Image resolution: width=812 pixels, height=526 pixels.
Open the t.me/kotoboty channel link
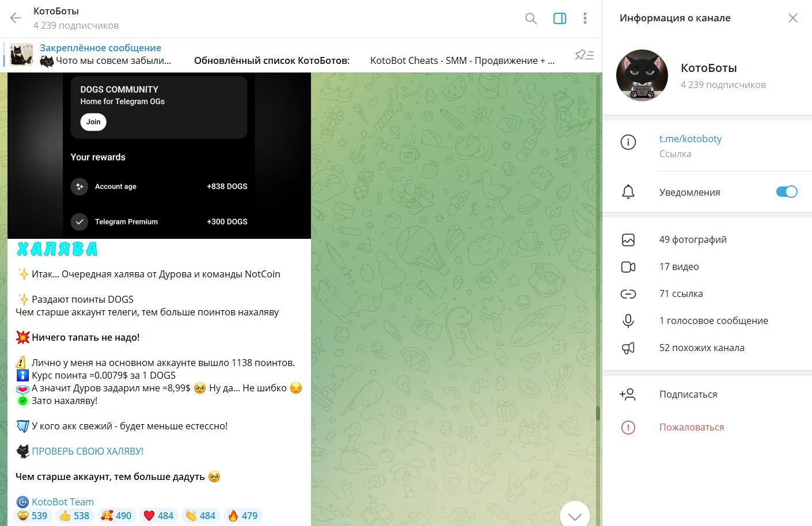pos(690,139)
